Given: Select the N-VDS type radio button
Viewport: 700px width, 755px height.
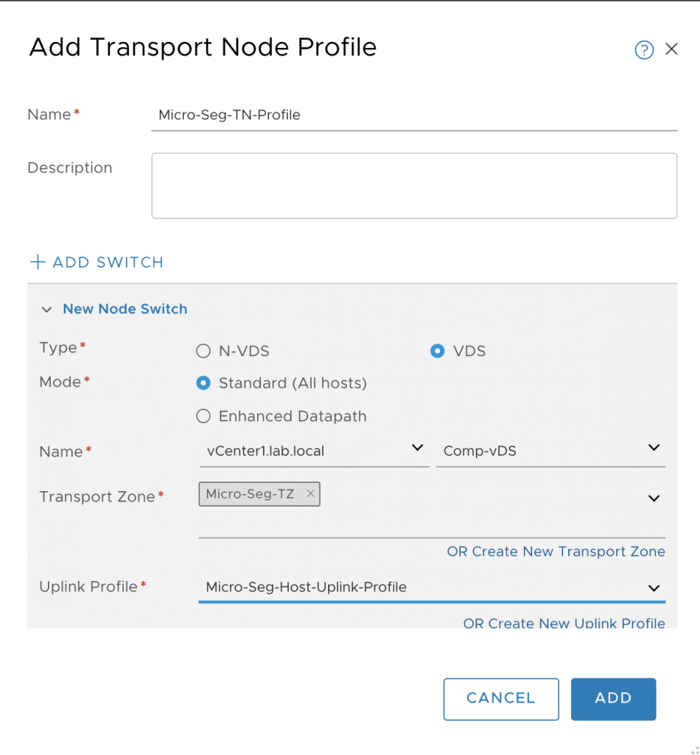Looking at the screenshot, I should click(203, 351).
